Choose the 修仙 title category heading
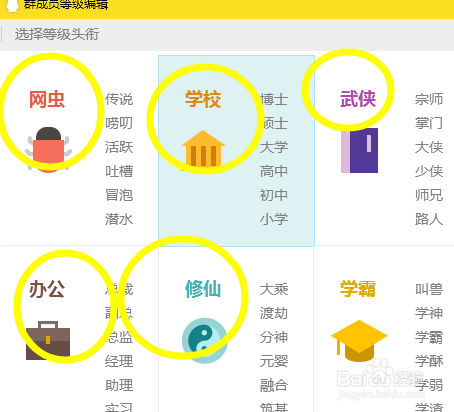The height and width of the screenshot is (412, 454). coord(203,289)
